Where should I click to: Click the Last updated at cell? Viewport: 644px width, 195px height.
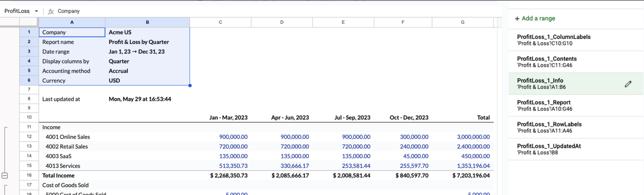coord(72,99)
